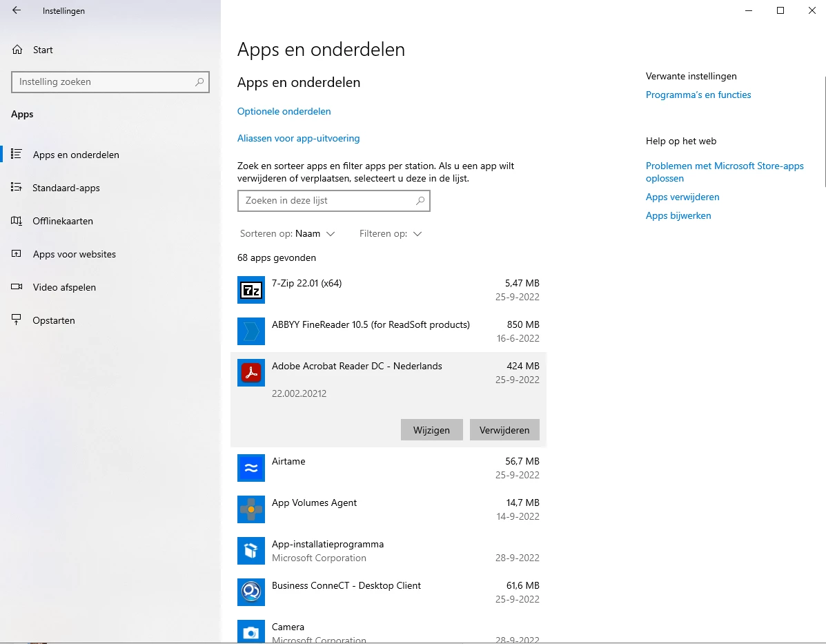826x644 pixels.
Task: Click the Standaard-apps sidebar icon
Action: 17,187
